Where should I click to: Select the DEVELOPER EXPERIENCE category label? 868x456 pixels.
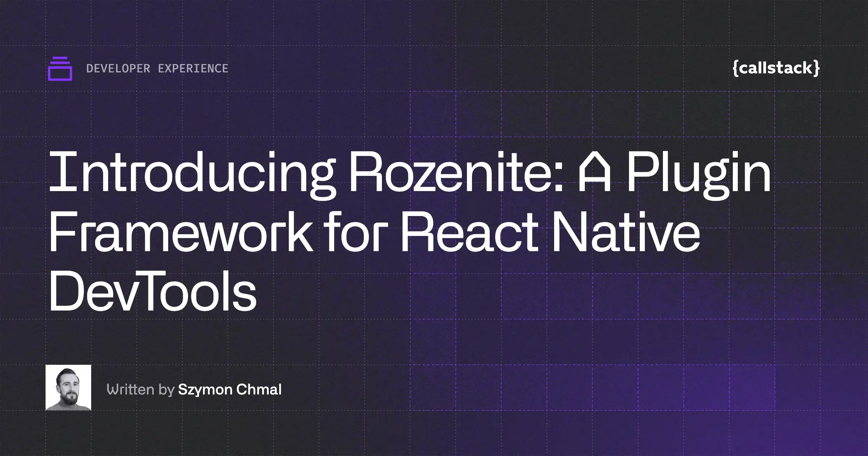[x=157, y=68]
